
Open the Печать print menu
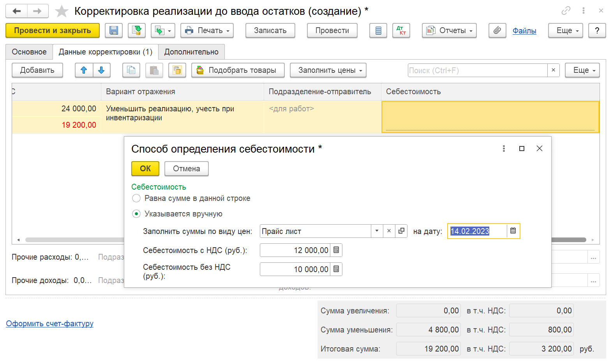click(x=207, y=30)
